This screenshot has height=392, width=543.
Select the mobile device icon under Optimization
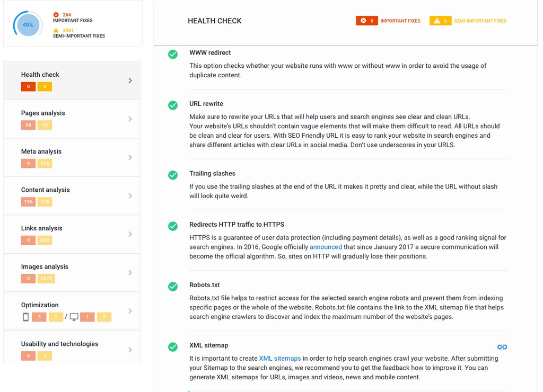point(25,317)
